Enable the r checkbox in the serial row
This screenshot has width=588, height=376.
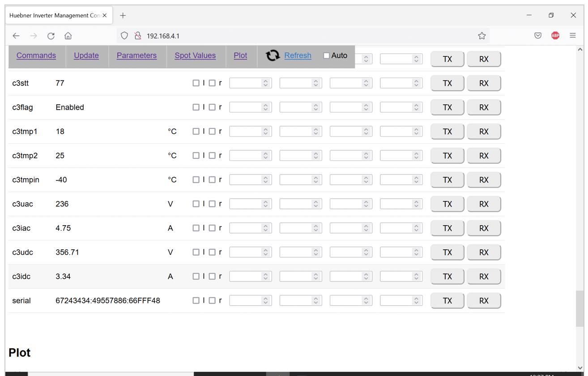[212, 300]
